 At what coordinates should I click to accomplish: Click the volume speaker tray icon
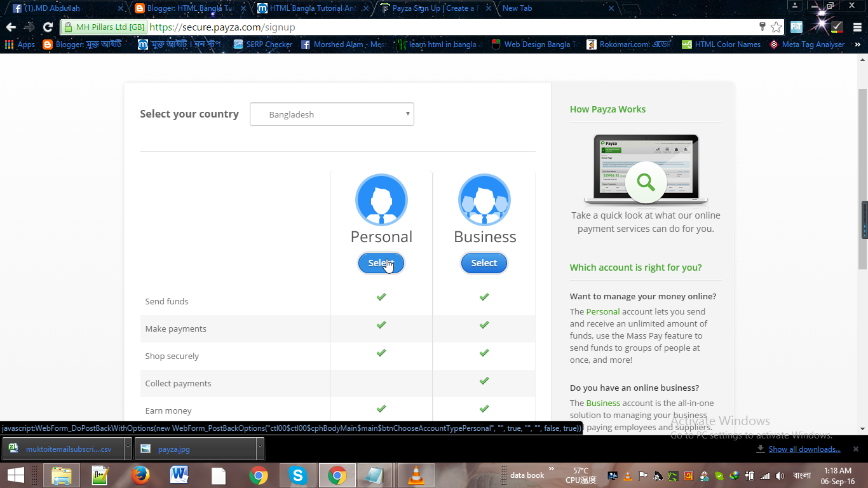tap(780, 476)
